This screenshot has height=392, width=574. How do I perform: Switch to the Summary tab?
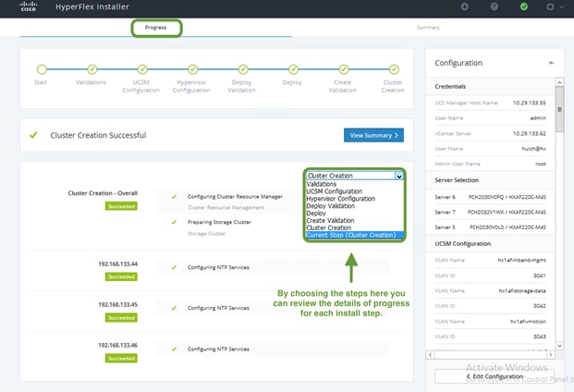click(x=428, y=28)
